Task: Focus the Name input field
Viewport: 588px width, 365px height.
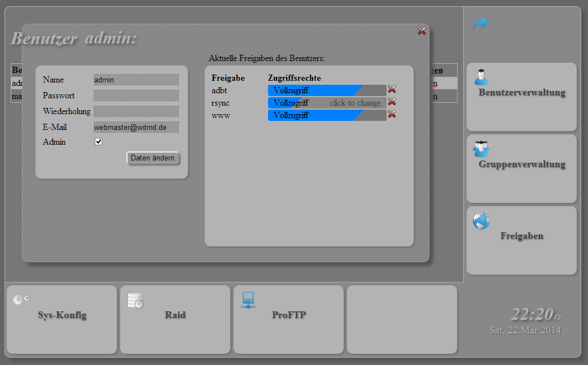Action: click(136, 80)
